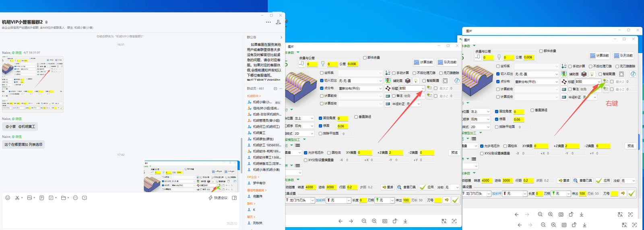Uncheck 允许毛坯外 in middle picture window
The image size is (644, 230).
306,153
